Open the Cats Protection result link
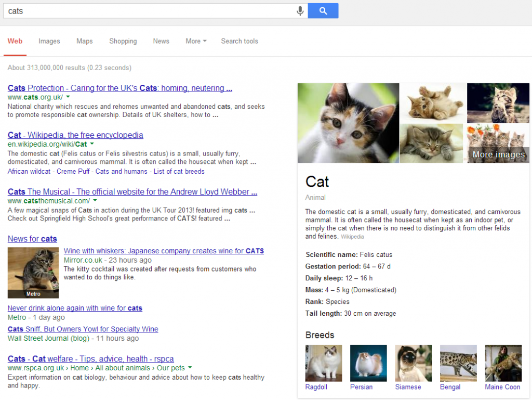Image resolution: width=532 pixels, height=400 pixels. pos(120,88)
